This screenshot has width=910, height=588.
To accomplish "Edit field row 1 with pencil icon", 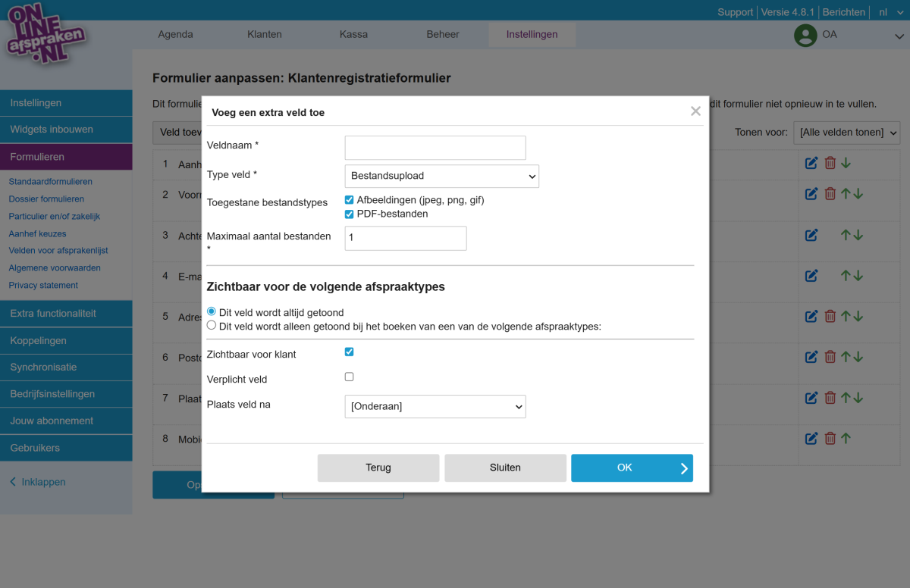I will pyautogui.click(x=811, y=163).
